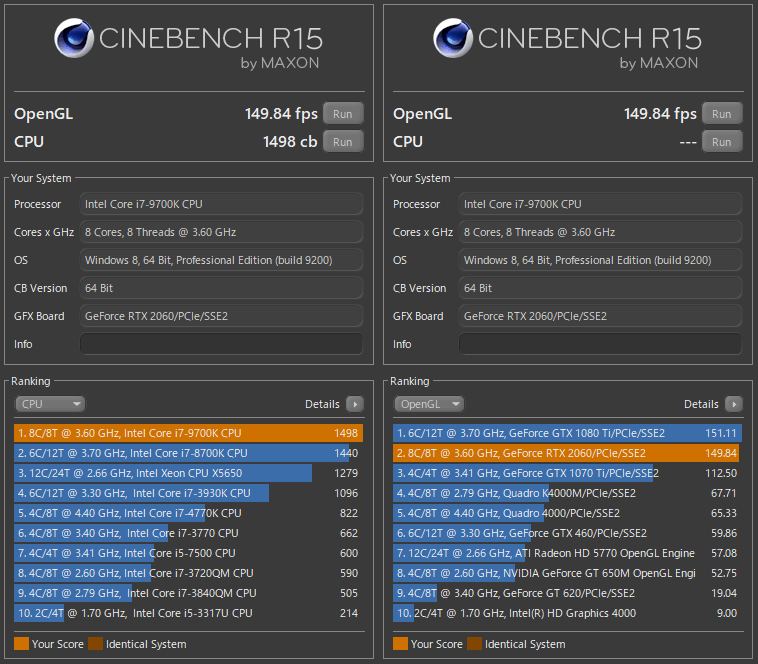Click the OS field in left window
This screenshot has height=664, width=758.
pos(221,260)
